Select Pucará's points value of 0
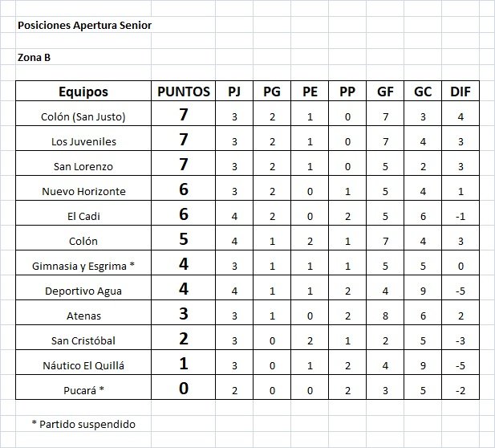The image size is (495, 448). [x=184, y=387]
